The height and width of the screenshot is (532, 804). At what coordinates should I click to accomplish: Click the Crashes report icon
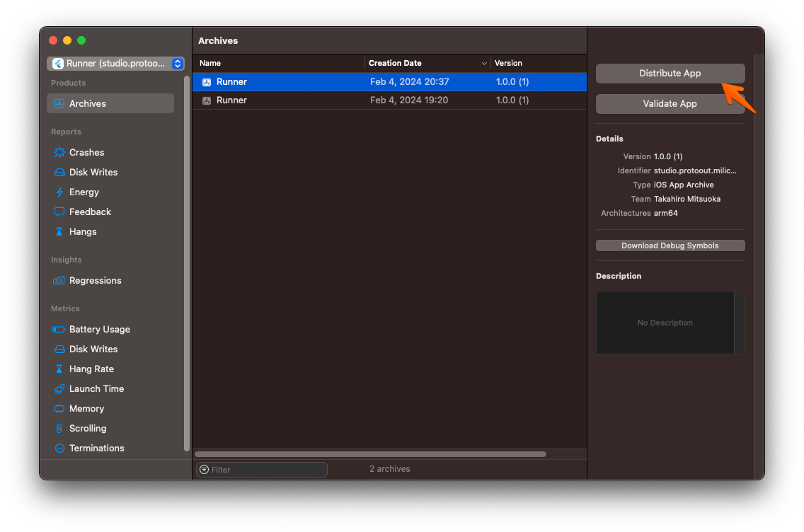point(59,152)
